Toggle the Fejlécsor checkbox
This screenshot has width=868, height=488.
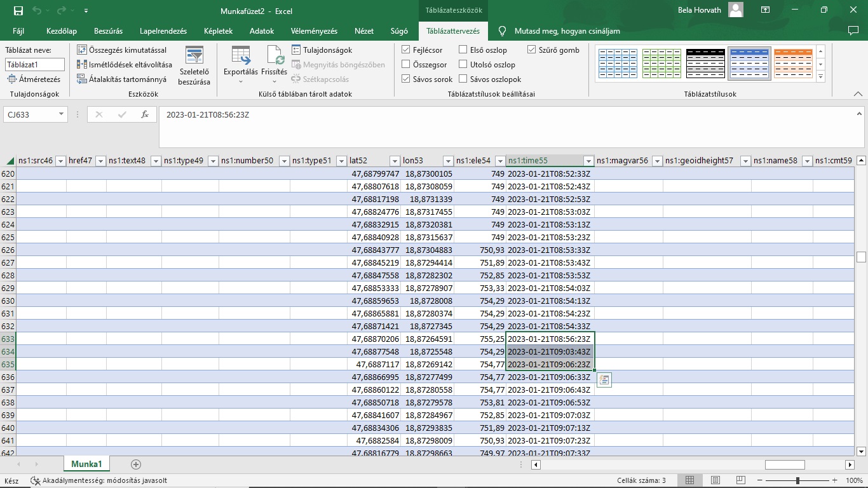point(406,50)
